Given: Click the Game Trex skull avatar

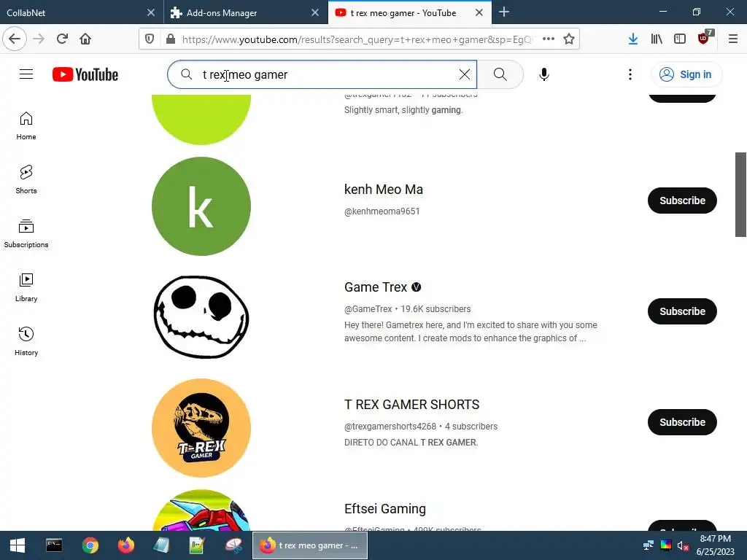Looking at the screenshot, I should (201, 316).
